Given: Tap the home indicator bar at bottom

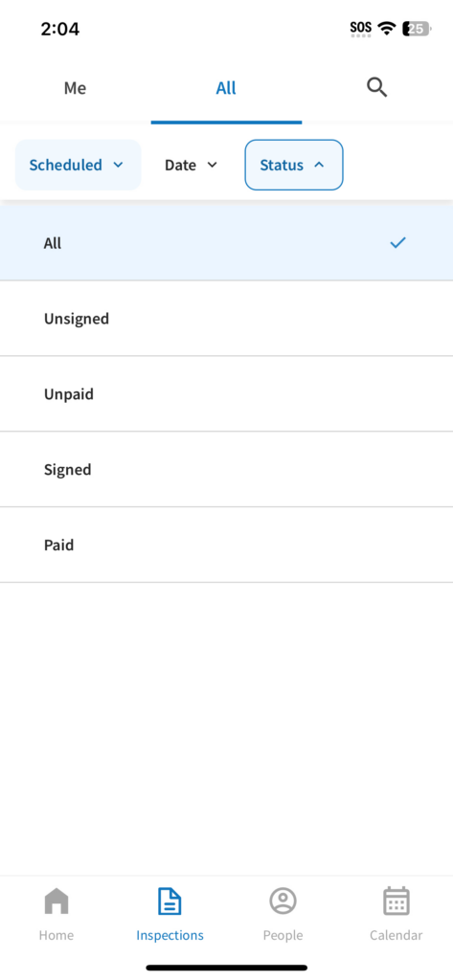Looking at the screenshot, I should (226, 968).
